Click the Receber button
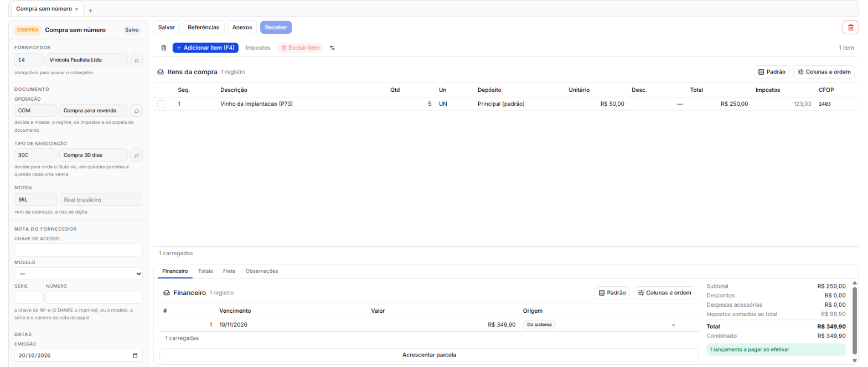The image size is (868, 367). coord(276,27)
